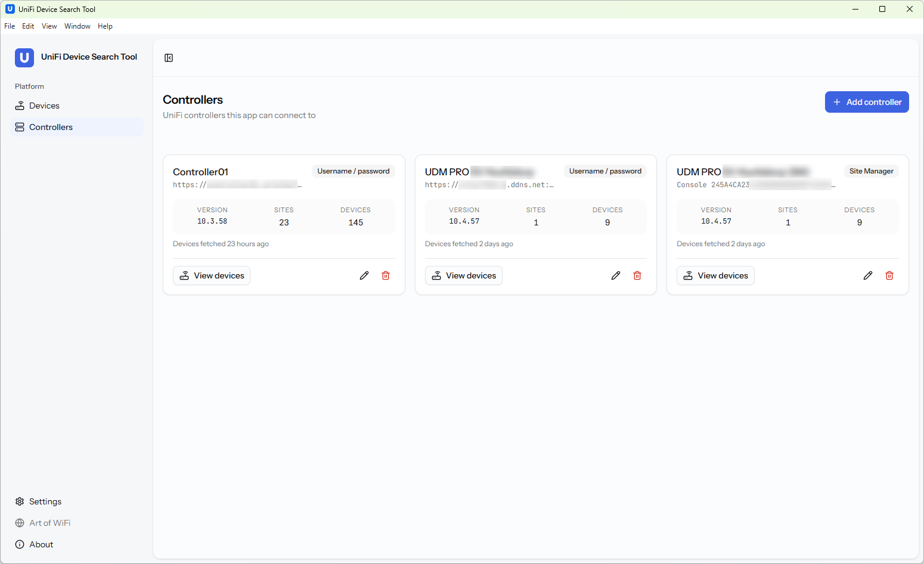Viewport: 924px width, 564px height.
Task: Edit the UDM PRO ddns.net controller
Action: tap(616, 275)
